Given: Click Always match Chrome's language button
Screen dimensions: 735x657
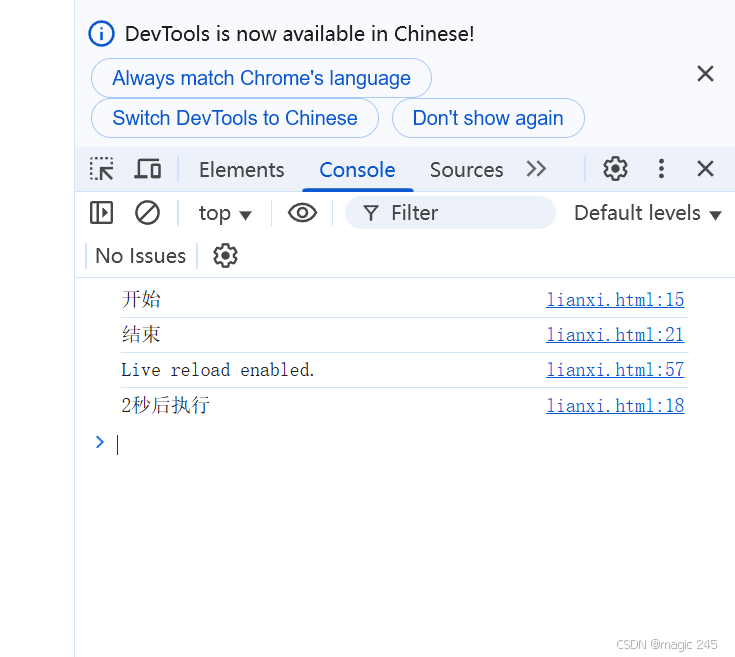Looking at the screenshot, I should coord(261,78).
